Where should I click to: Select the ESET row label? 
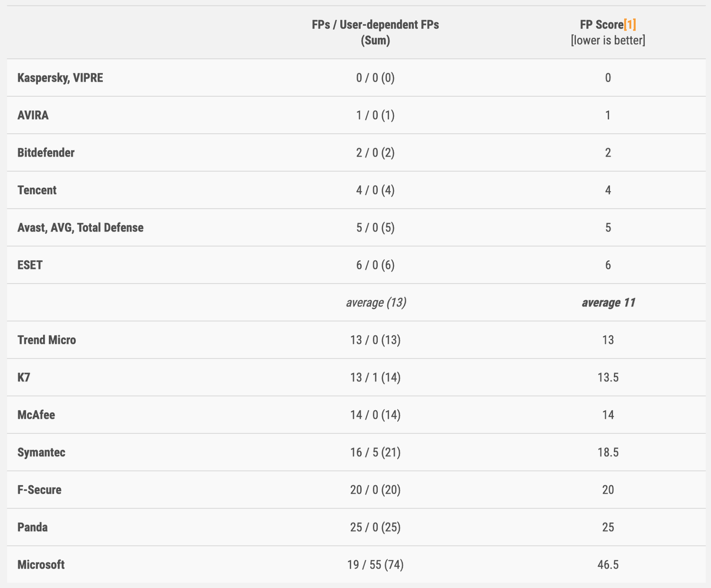tap(30, 265)
